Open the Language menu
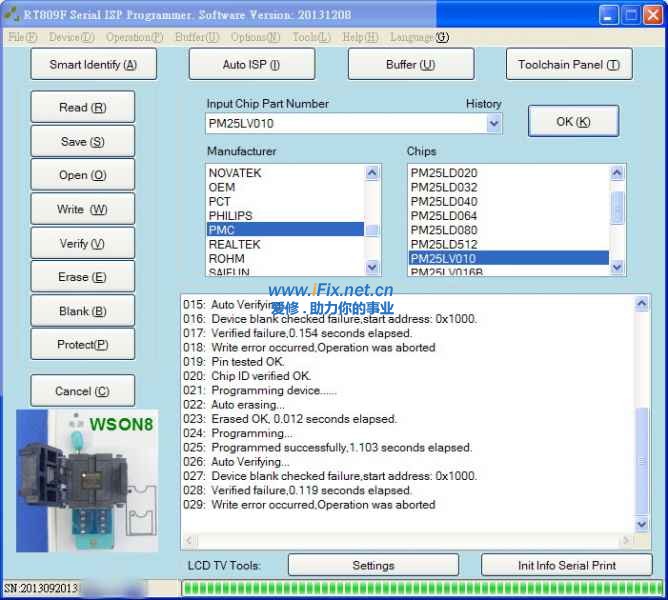The height and width of the screenshot is (600, 668). [x=418, y=37]
